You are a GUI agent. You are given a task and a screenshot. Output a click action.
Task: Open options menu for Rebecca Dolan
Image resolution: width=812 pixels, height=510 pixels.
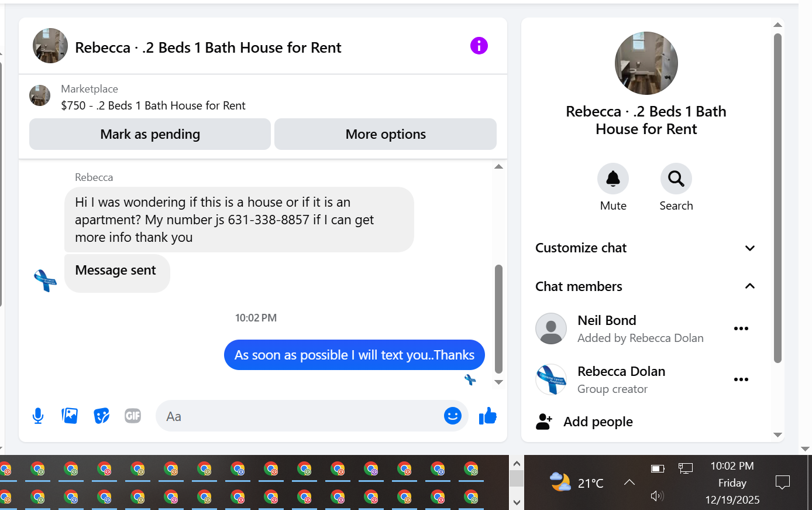(x=741, y=379)
